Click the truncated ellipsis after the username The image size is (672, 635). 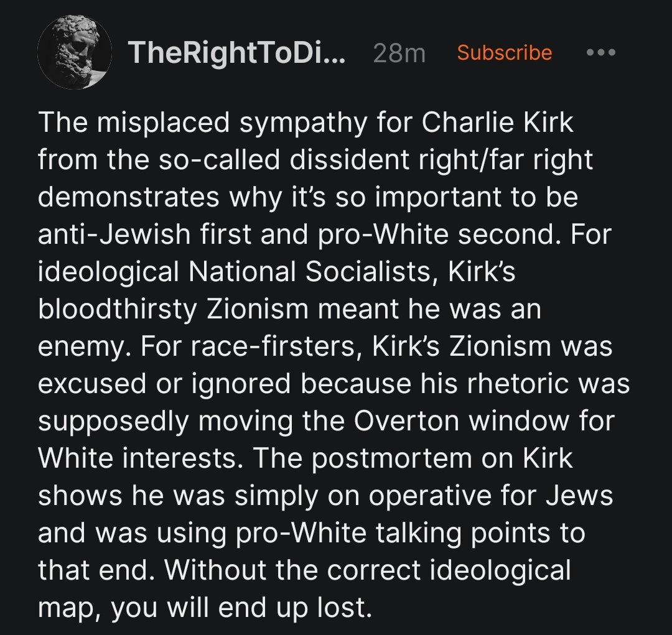tap(334, 60)
